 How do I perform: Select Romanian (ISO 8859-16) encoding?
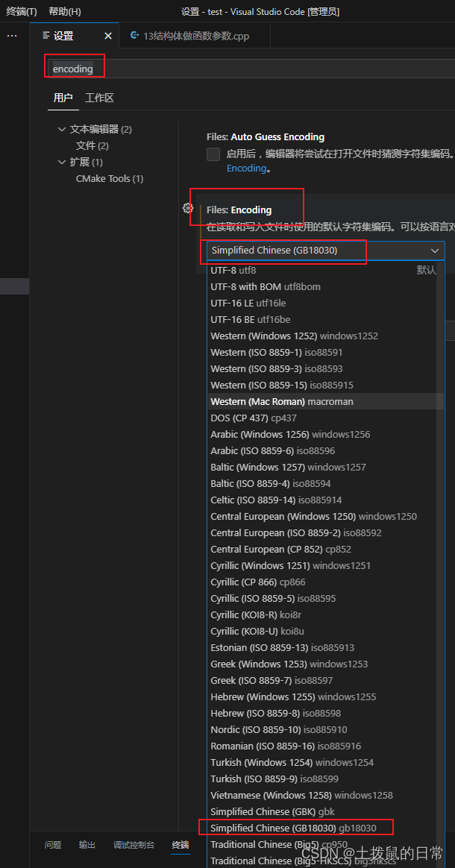(325, 746)
